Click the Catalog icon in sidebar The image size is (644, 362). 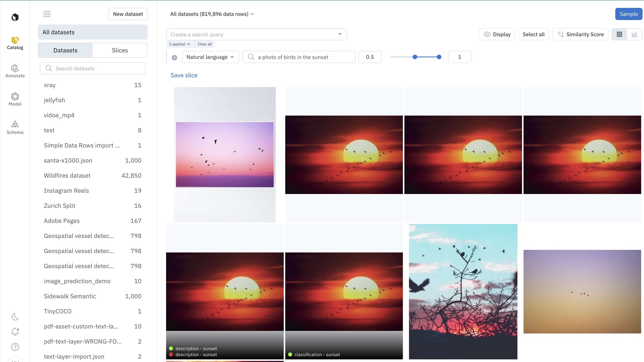[15, 40]
